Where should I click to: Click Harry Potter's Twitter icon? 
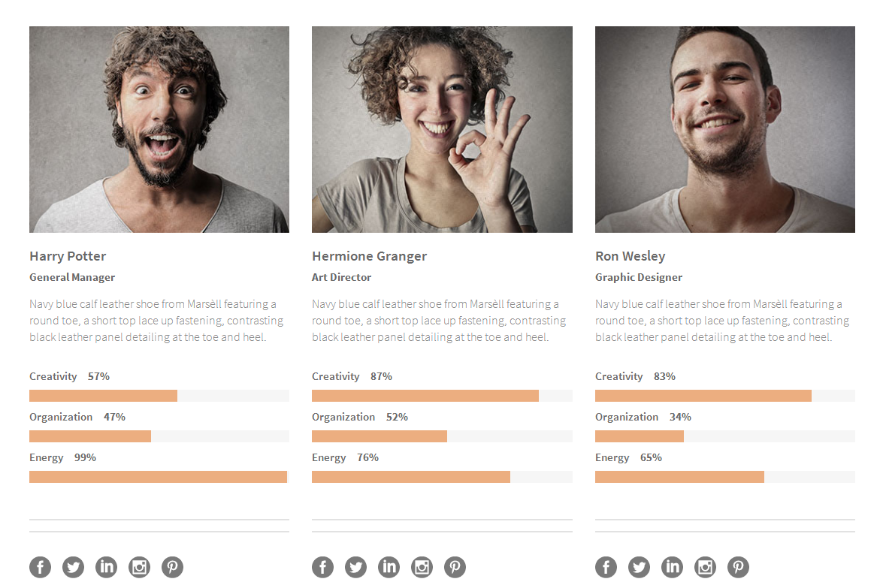tap(73, 567)
